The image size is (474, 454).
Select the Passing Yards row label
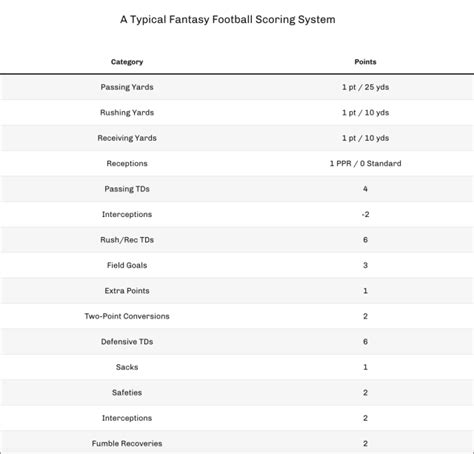(127, 87)
